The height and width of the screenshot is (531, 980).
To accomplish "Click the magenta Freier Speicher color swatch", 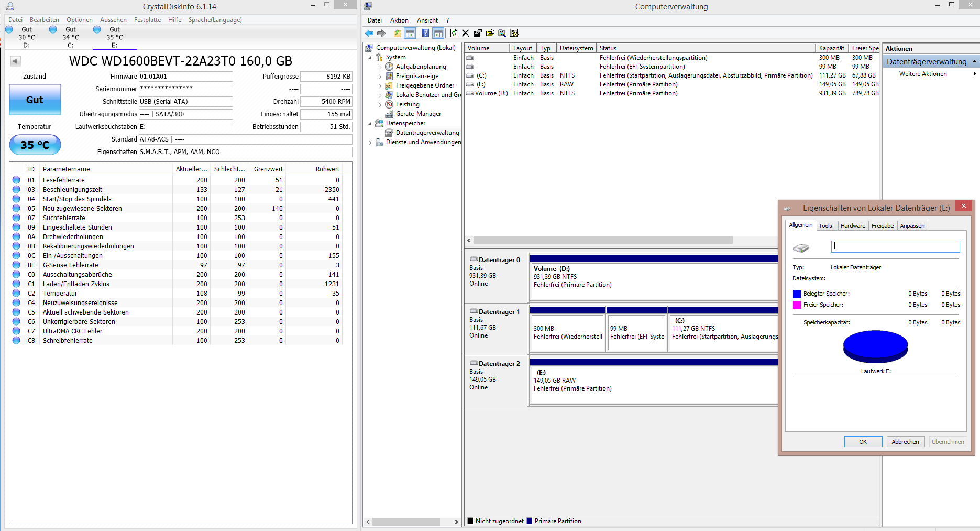I will tap(797, 305).
